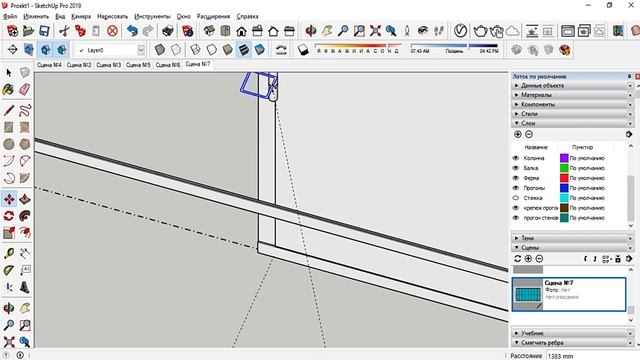Hide the Прогоны layer

[x=516, y=188]
